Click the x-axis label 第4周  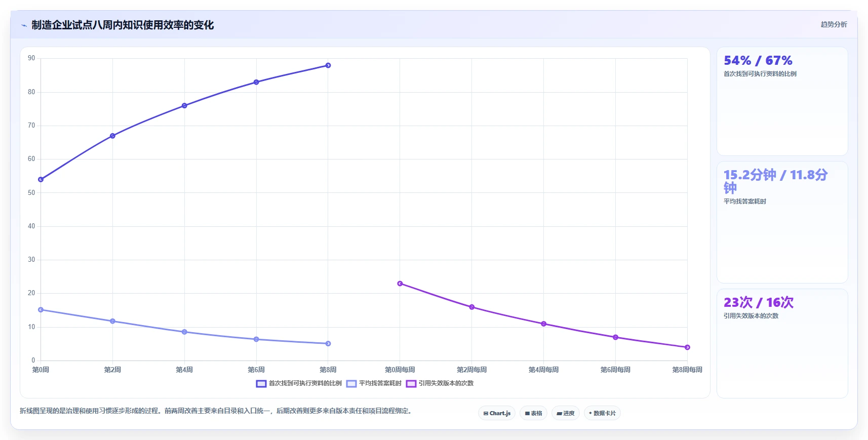tap(184, 370)
